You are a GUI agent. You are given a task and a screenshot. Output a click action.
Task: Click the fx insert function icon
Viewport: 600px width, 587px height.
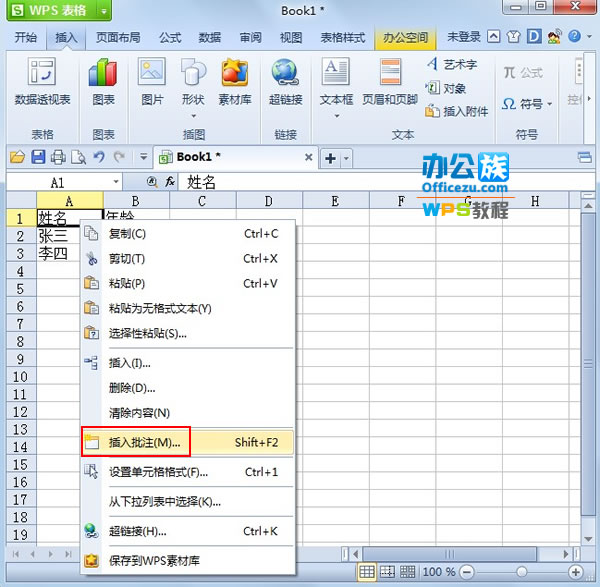click(x=170, y=181)
